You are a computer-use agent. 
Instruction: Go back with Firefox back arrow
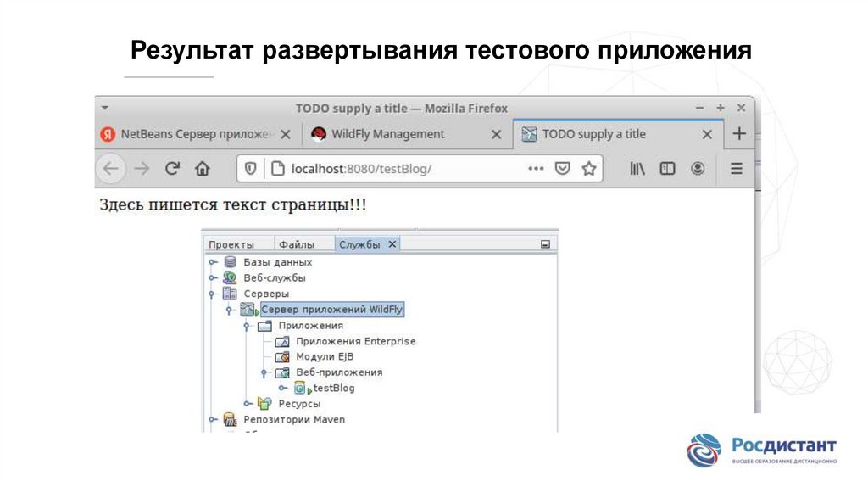(111, 169)
